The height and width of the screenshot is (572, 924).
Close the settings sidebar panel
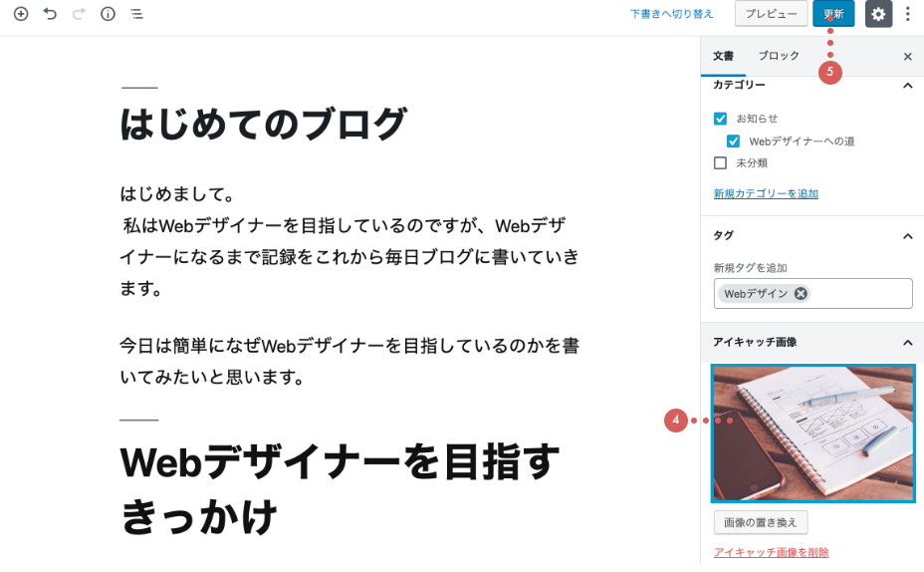pyautogui.click(x=907, y=57)
